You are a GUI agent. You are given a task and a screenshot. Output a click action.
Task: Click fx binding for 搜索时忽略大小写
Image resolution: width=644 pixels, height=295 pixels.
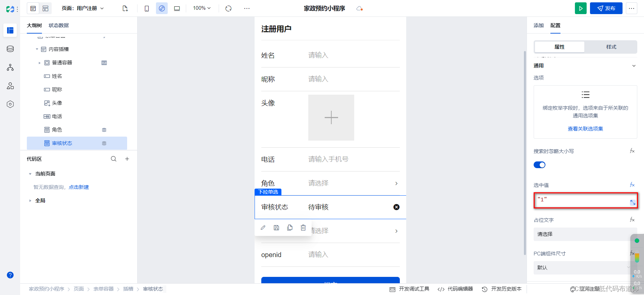click(632, 151)
